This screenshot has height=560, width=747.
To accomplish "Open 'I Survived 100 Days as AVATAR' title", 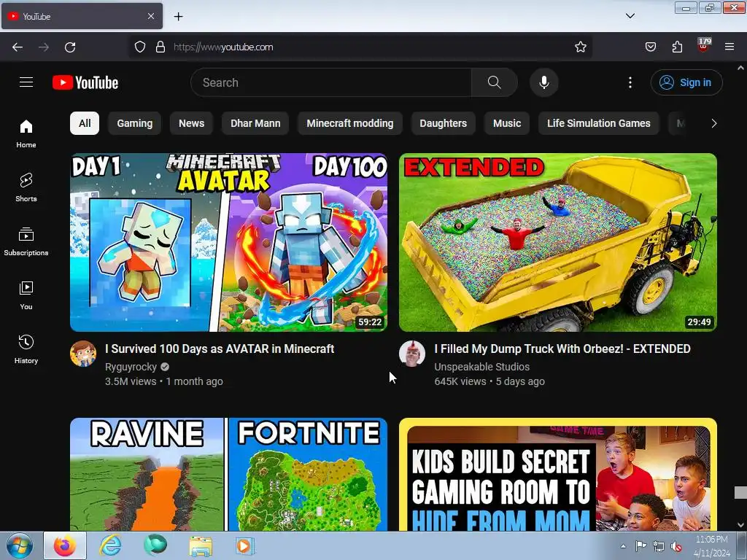I will pos(220,349).
